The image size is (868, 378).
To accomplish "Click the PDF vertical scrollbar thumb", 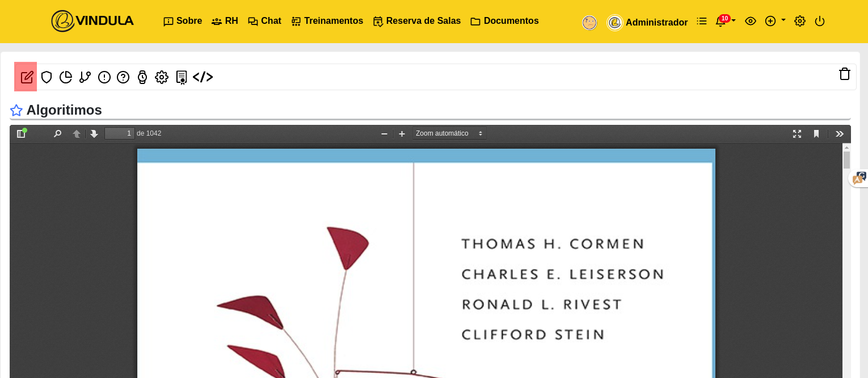I will tap(846, 160).
